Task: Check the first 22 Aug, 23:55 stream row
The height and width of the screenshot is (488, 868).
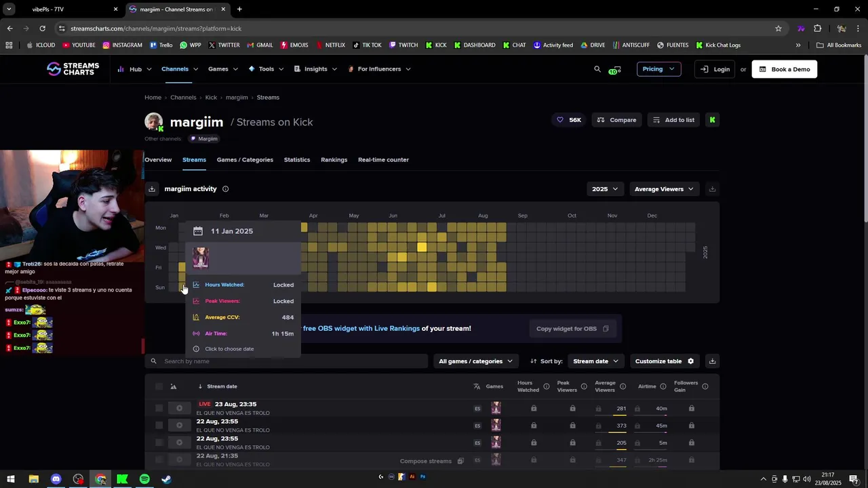Action: point(159,425)
